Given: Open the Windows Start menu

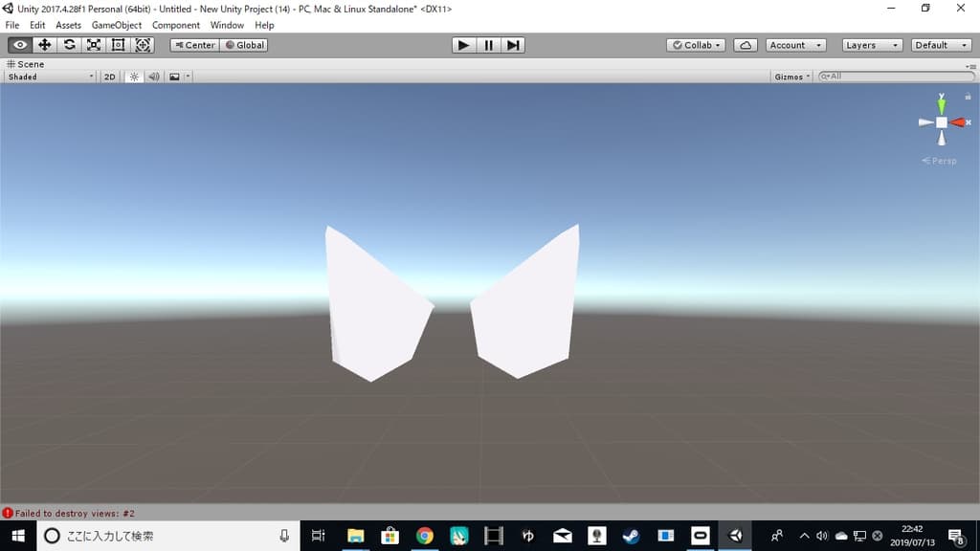Looking at the screenshot, I should tap(18, 536).
